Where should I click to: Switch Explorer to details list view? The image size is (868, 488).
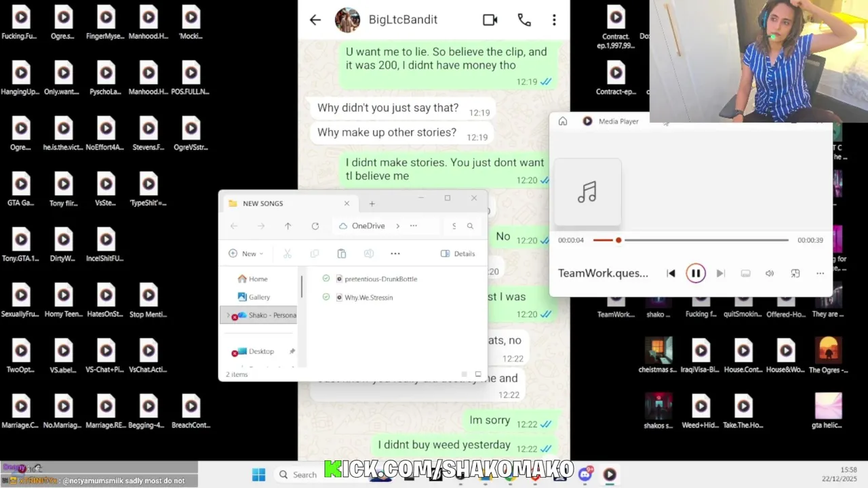(465, 374)
